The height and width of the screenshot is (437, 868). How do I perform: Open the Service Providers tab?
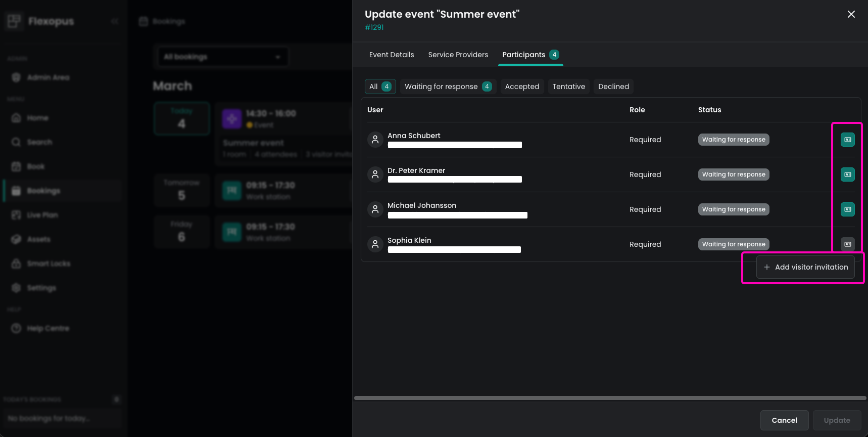pyautogui.click(x=458, y=55)
